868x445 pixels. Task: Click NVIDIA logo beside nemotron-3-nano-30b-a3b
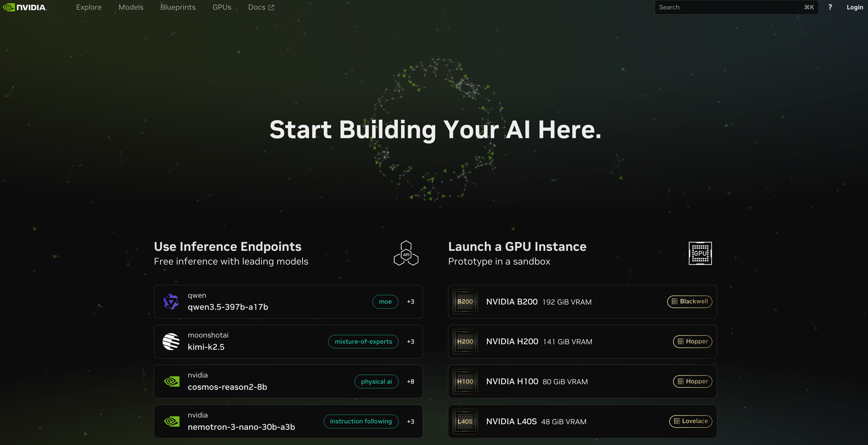[172, 422]
